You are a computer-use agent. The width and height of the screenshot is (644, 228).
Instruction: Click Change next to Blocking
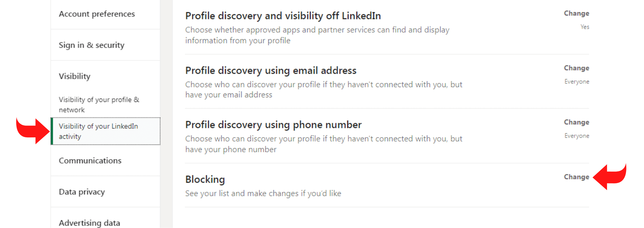tap(576, 177)
